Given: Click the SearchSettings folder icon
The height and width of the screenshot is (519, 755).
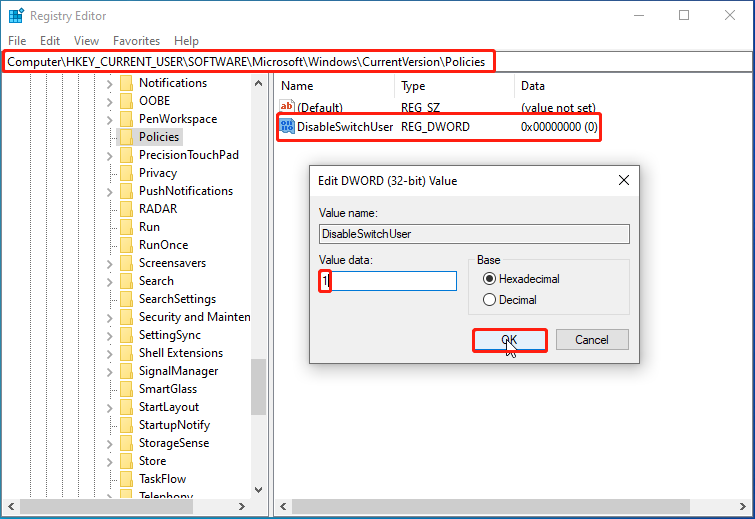Looking at the screenshot, I should pyautogui.click(x=127, y=299).
